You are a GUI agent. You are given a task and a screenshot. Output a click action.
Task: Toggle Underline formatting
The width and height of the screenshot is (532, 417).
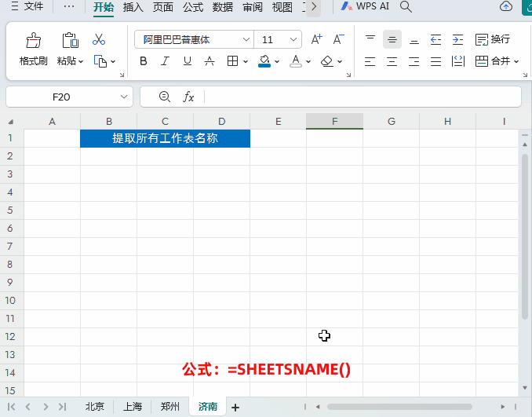click(188, 61)
